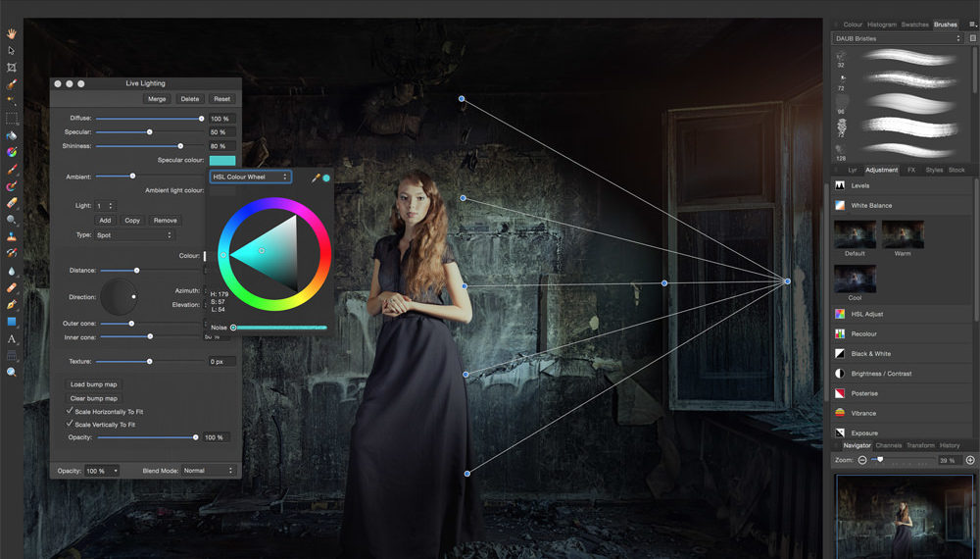
Task: Select the View (hand) tool
Action: (11, 33)
